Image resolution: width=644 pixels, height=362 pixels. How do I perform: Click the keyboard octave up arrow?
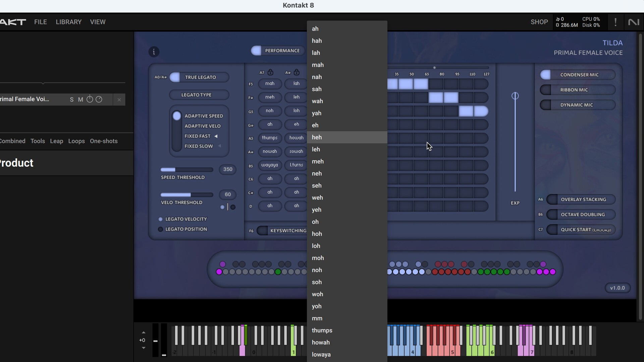(x=144, y=333)
